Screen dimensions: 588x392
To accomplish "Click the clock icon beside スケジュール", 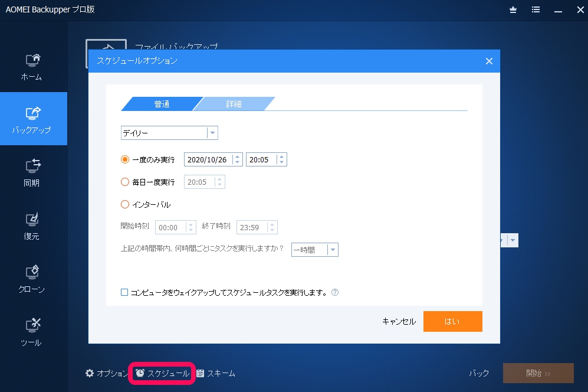I will pyautogui.click(x=140, y=373).
